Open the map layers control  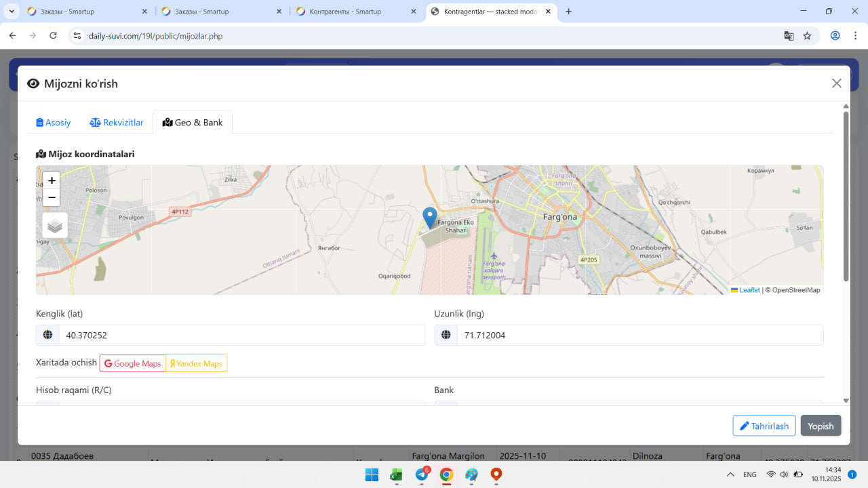(55, 226)
